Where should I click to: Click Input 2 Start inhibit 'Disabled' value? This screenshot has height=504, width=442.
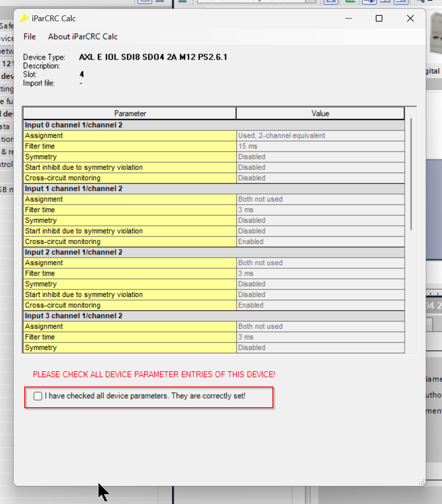[320, 295]
